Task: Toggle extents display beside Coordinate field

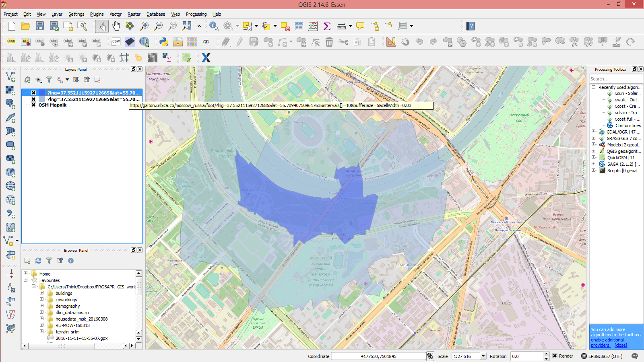Action: tap(430, 356)
